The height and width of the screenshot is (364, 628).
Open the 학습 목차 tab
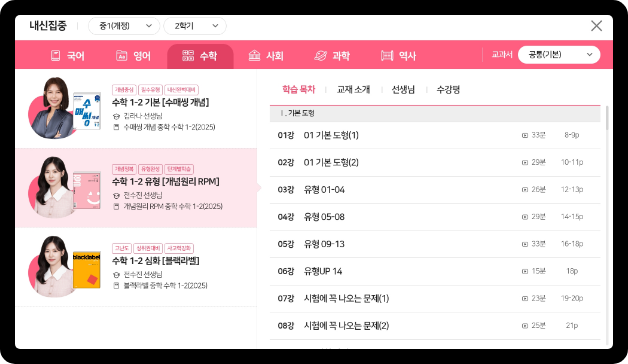298,89
